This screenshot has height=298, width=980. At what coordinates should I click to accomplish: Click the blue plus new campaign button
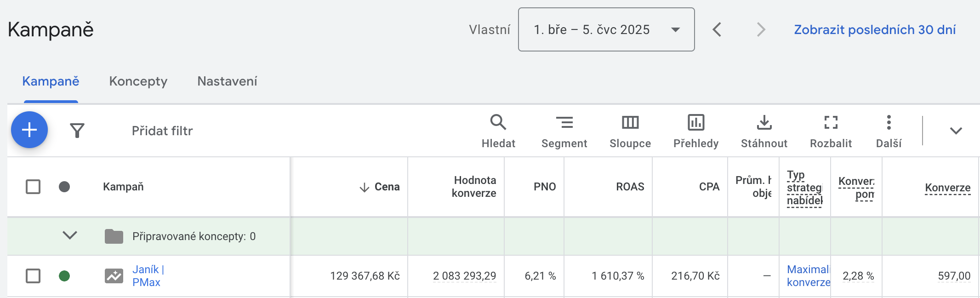(x=29, y=130)
